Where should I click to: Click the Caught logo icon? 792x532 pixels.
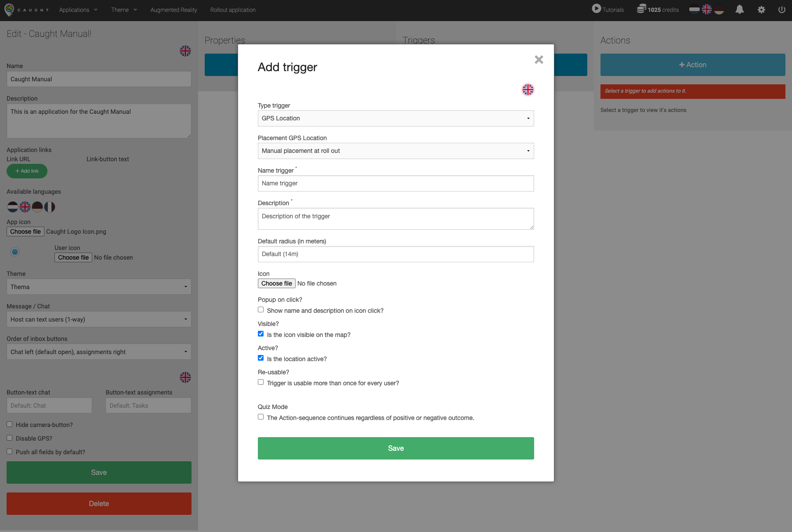pos(9,10)
